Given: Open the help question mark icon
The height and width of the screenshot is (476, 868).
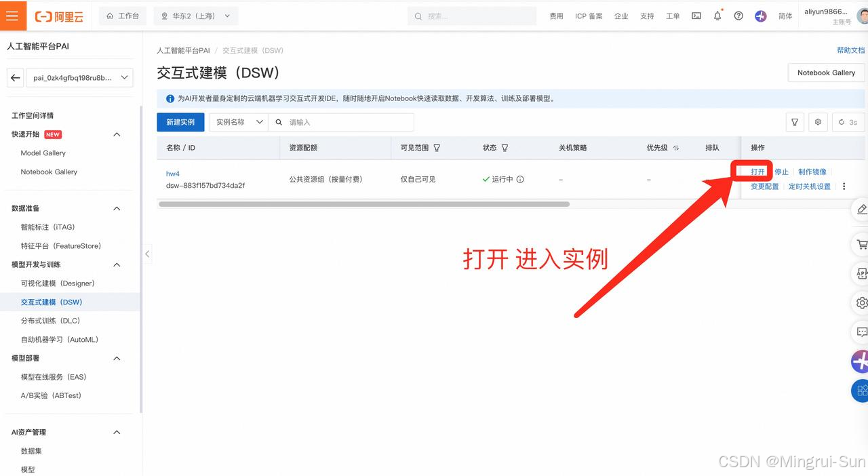Looking at the screenshot, I should [738, 16].
